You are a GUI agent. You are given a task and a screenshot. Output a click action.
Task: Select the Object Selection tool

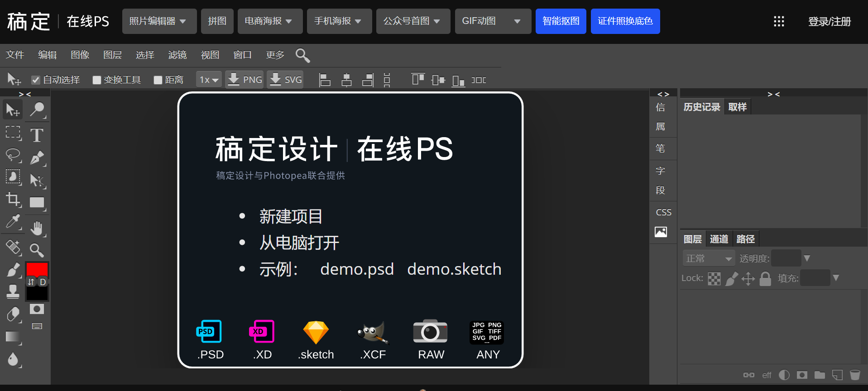[13, 177]
